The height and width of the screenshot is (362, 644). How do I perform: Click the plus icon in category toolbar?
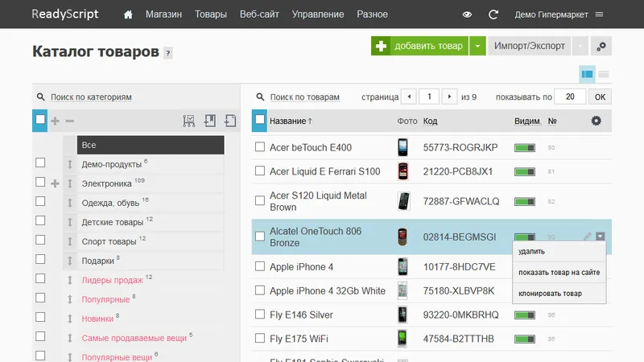(x=55, y=121)
